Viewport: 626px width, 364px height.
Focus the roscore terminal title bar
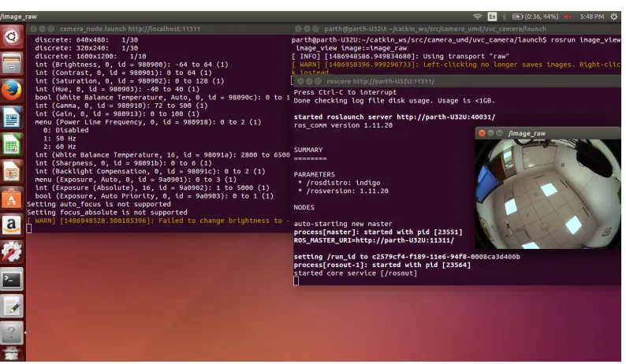pos(456,81)
